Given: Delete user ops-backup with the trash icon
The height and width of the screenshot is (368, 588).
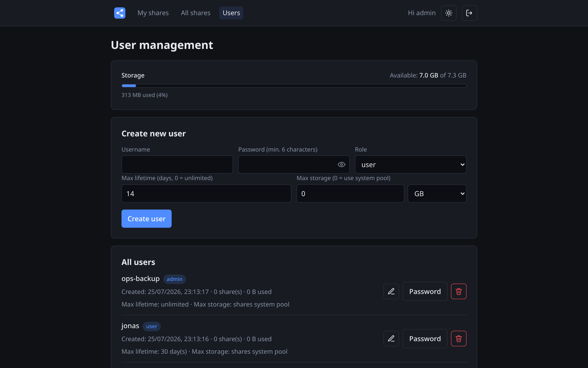Looking at the screenshot, I should pos(459,291).
